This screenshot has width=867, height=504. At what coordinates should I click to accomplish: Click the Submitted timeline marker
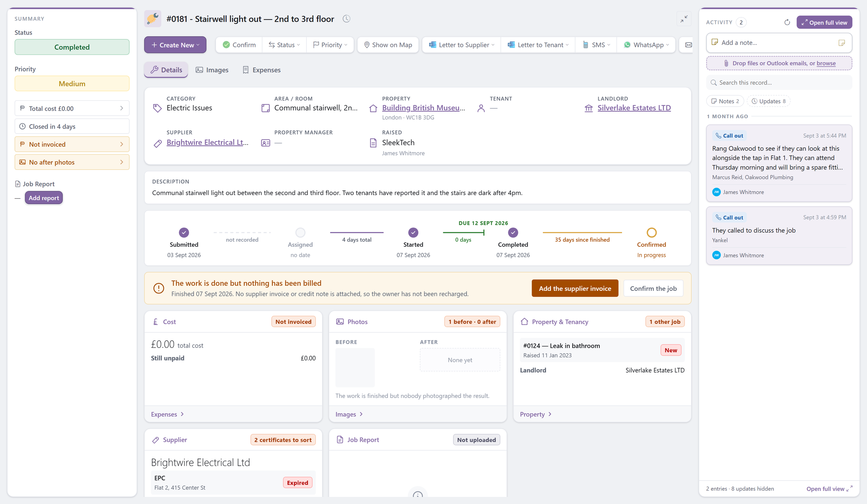tap(184, 232)
